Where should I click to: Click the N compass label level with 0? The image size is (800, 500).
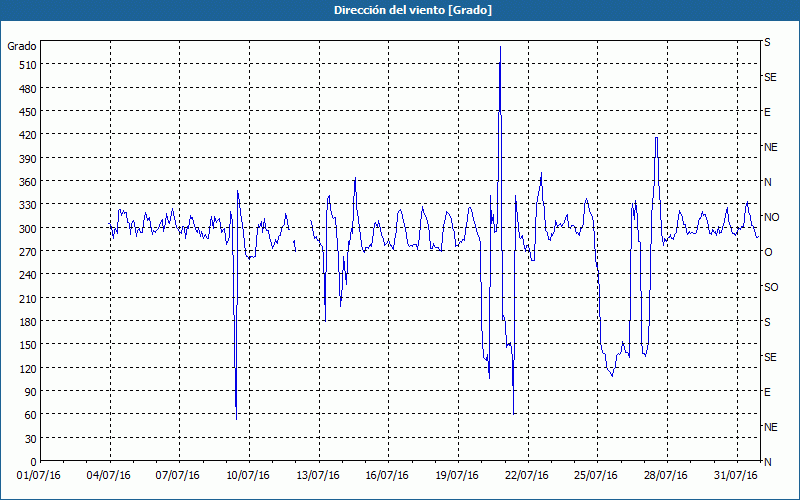tap(768, 462)
